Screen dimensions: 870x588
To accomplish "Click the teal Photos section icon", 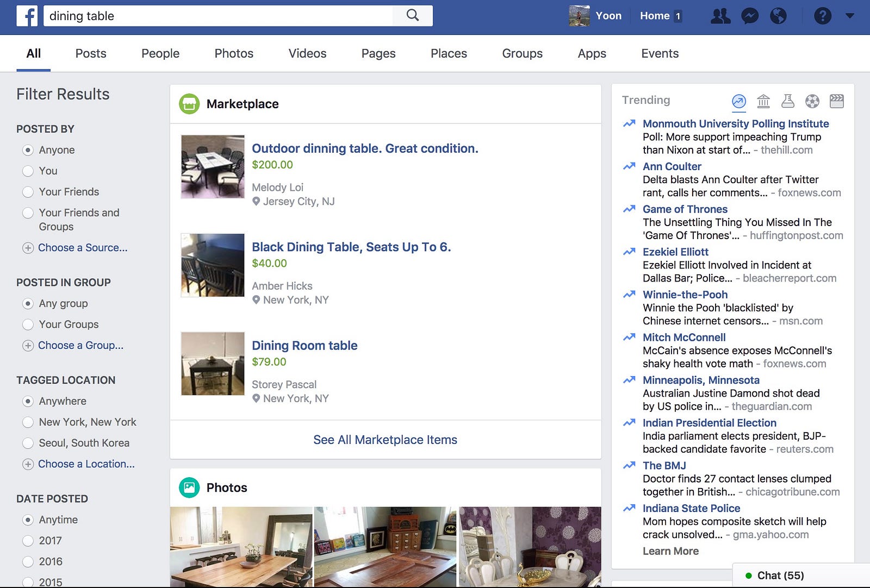I will pyautogui.click(x=189, y=487).
